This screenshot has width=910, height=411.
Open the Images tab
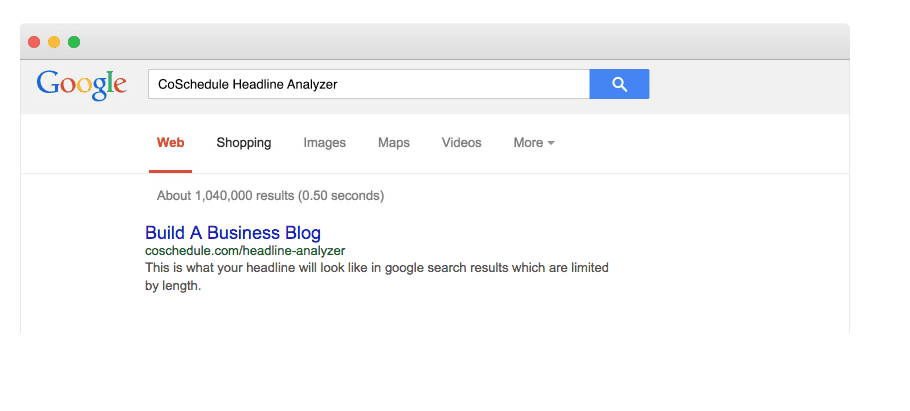pos(324,143)
